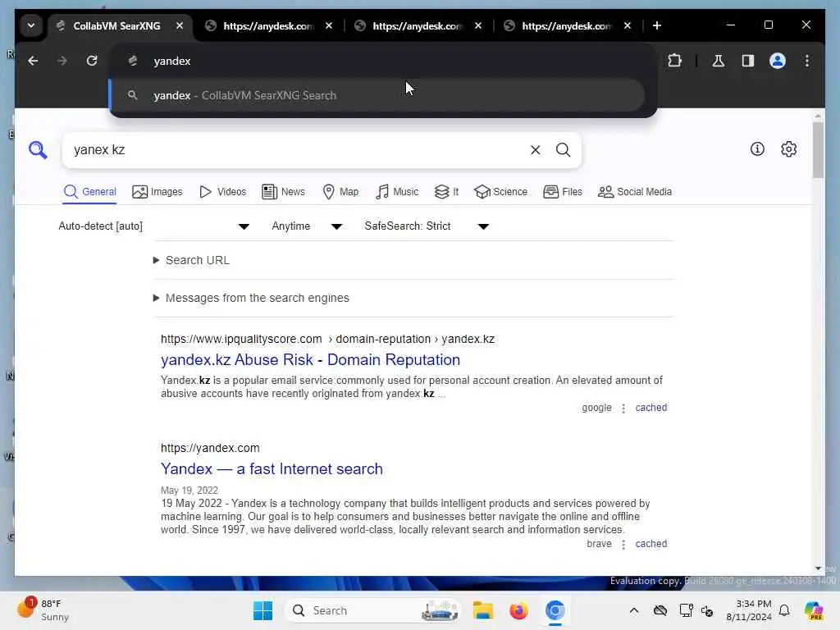Viewport: 840px width, 630px height.
Task: Click the taskbar Search box
Action: click(x=372, y=610)
